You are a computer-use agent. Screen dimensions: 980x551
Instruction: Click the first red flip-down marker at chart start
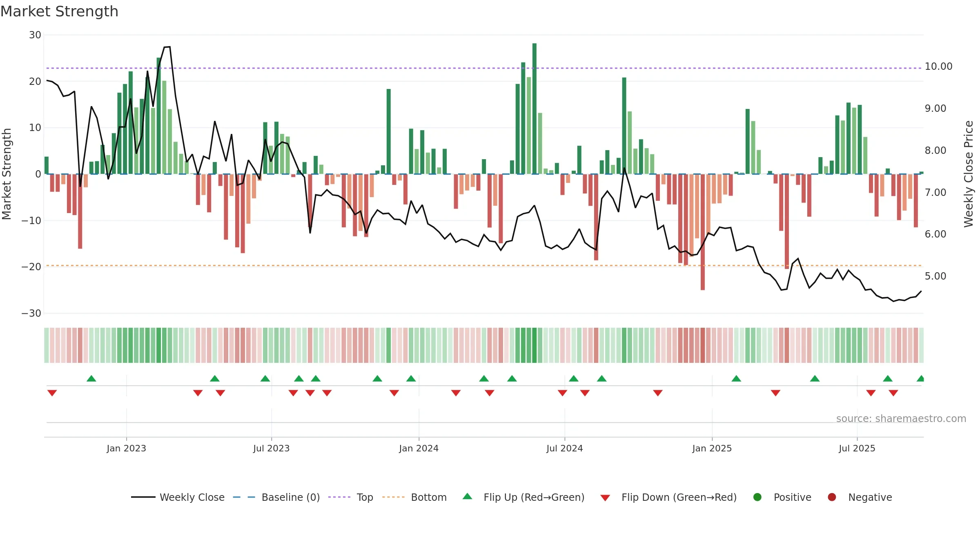pyautogui.click(x=52, y=393)
